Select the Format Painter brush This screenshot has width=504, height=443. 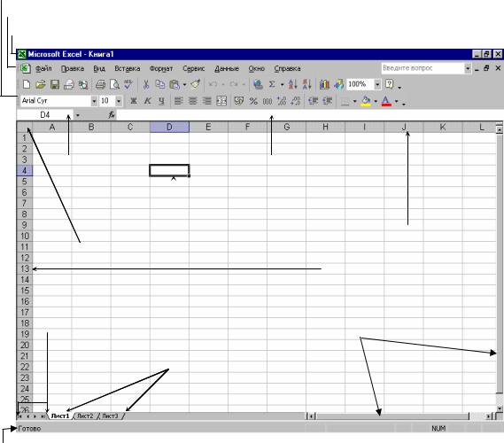[196, 84]
